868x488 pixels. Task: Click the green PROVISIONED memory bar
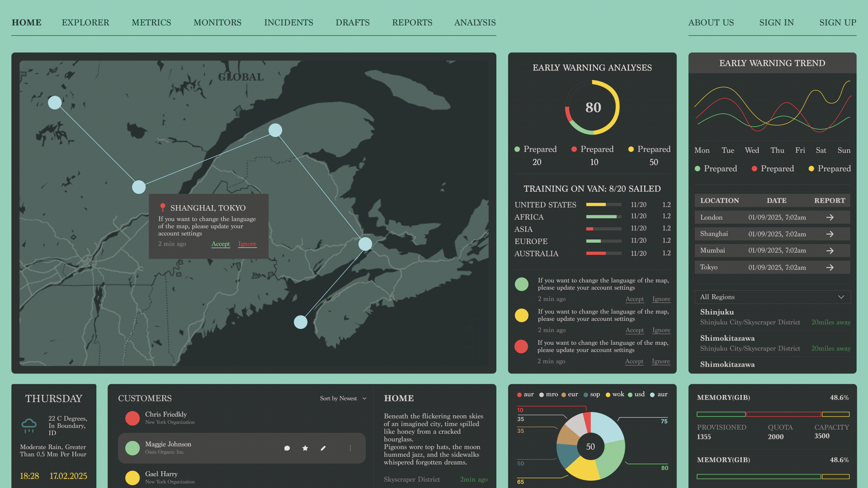tap(721, 414)
